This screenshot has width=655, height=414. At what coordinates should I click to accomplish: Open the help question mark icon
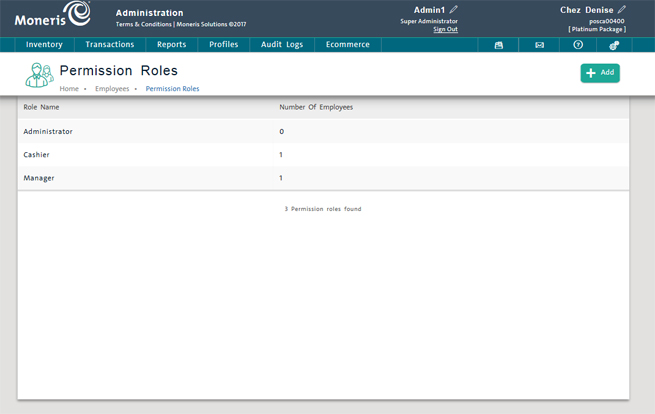(578, 45)
